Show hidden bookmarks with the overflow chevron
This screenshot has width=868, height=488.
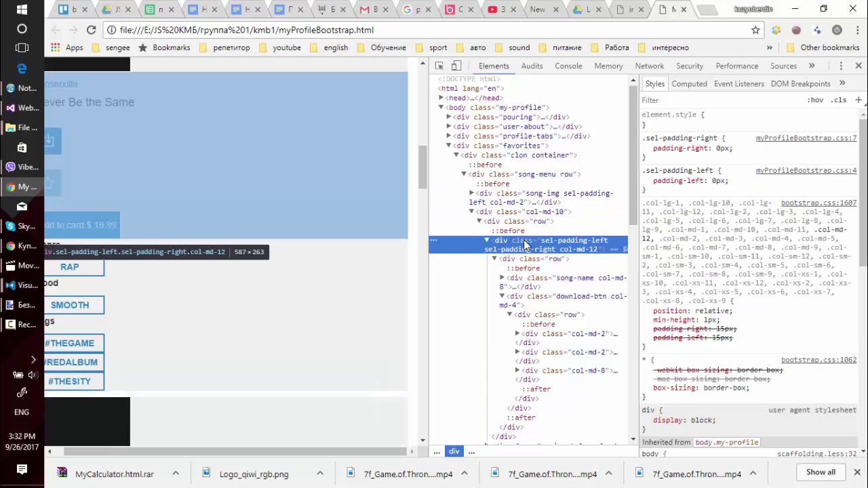pyautogui.click(x=770, y=47)
